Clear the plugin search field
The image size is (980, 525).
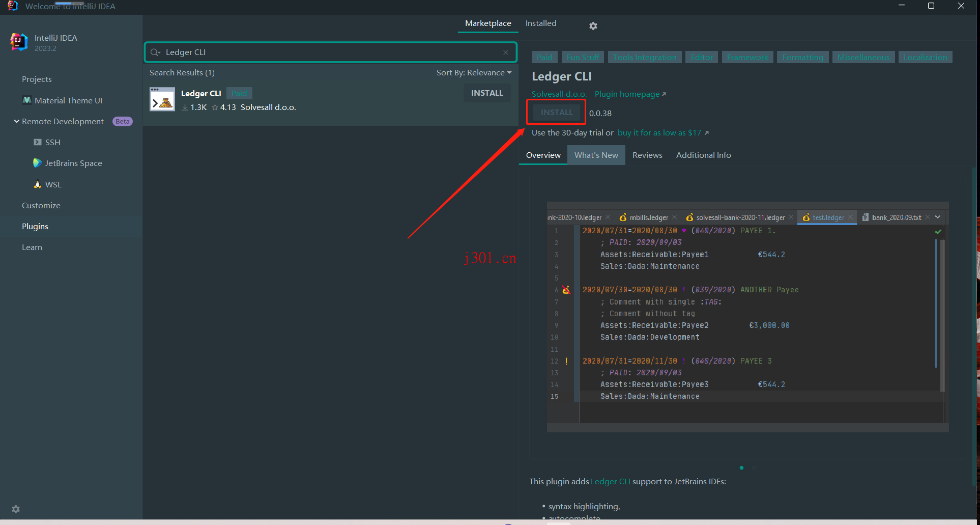coord(506,52)
